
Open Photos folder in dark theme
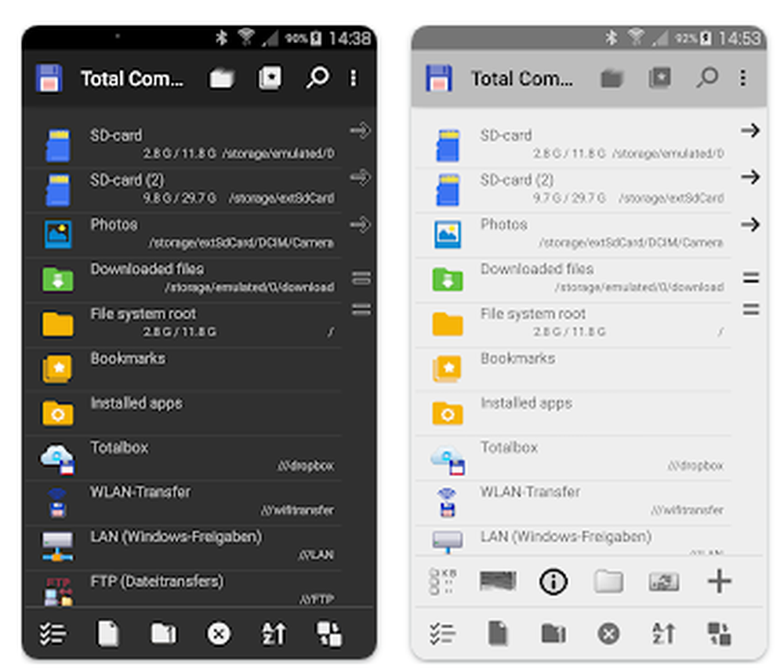184,234
